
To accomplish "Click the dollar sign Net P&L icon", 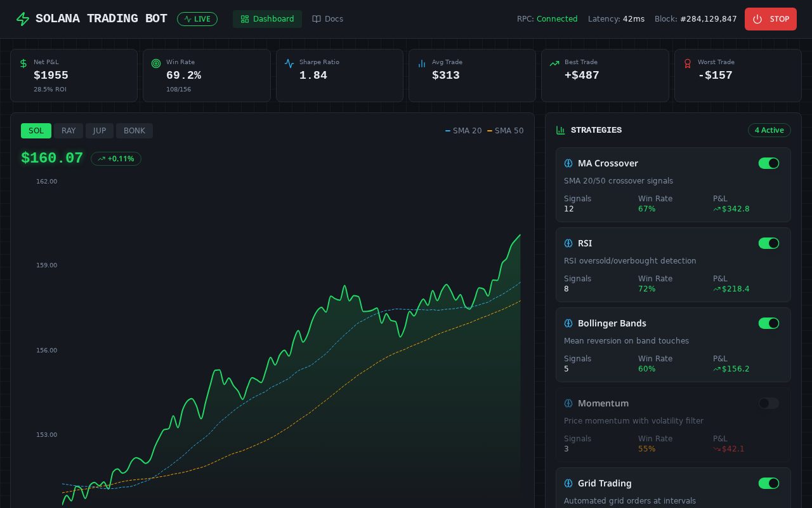I will click(23, 63).
